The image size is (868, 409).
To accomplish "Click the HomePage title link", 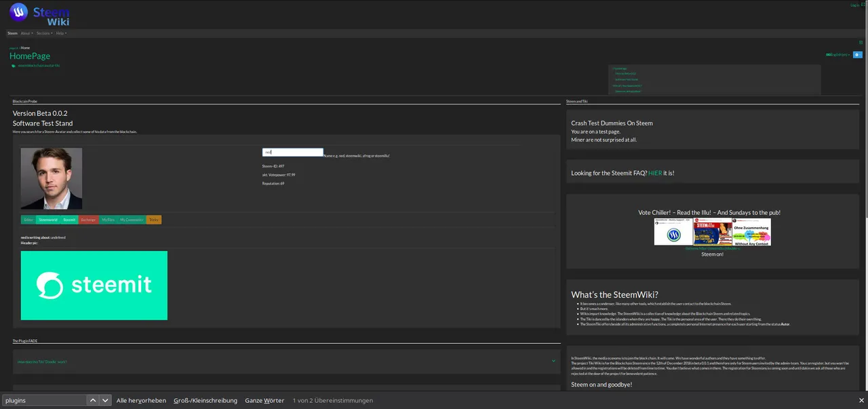I will pyautogui.click(x=30, y=56).
